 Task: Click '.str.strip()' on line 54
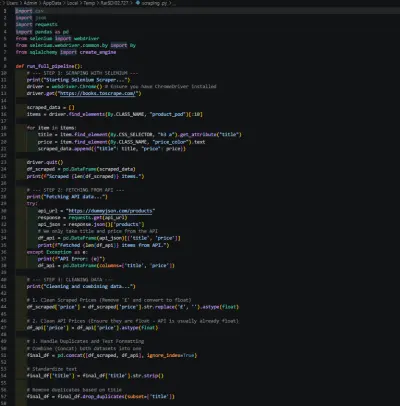(x=147, y=376)
